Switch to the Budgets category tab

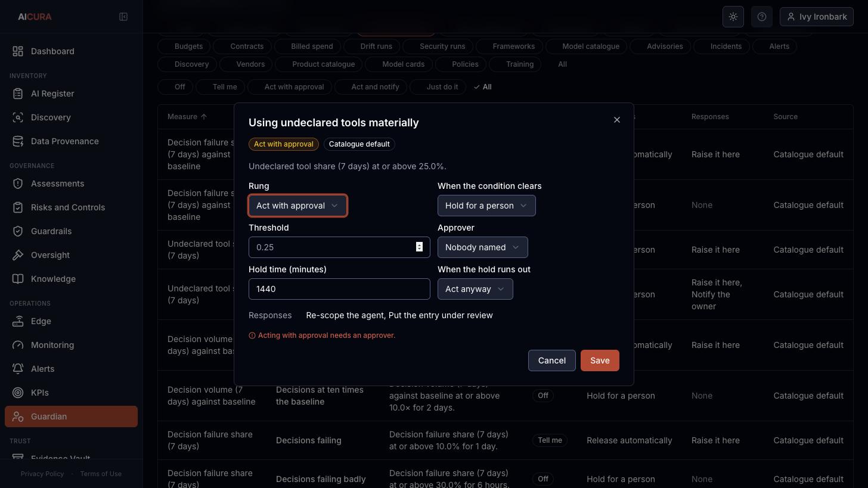tap(183, 46)
